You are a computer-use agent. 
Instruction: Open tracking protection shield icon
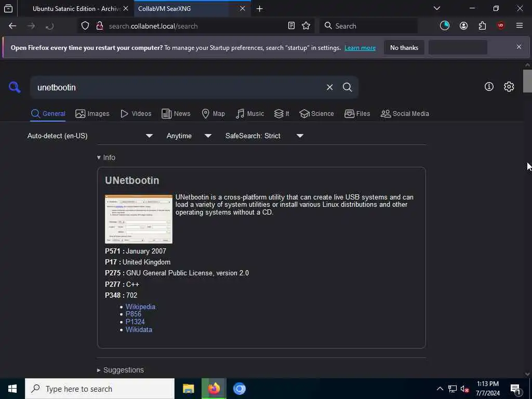(x=85, y=26)
